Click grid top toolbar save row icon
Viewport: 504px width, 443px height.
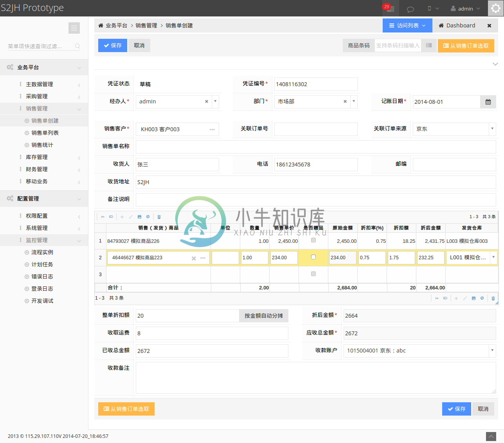(139, 217)
